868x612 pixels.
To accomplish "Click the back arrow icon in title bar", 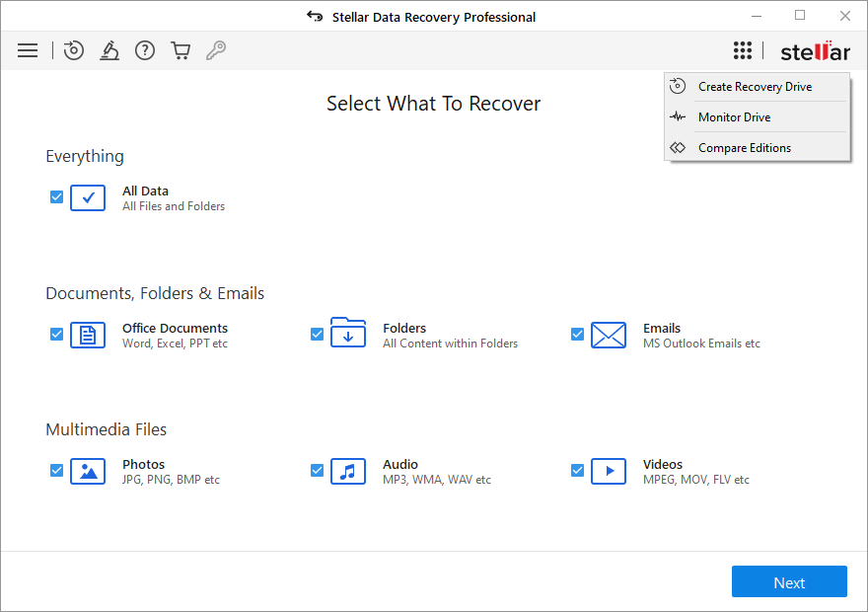I will (315, 16).
